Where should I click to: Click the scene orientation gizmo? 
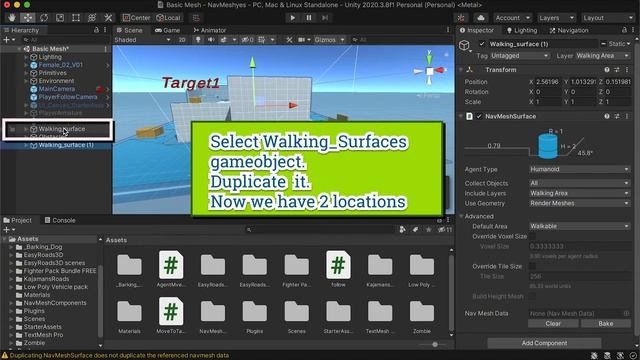[x=429, y=71]
